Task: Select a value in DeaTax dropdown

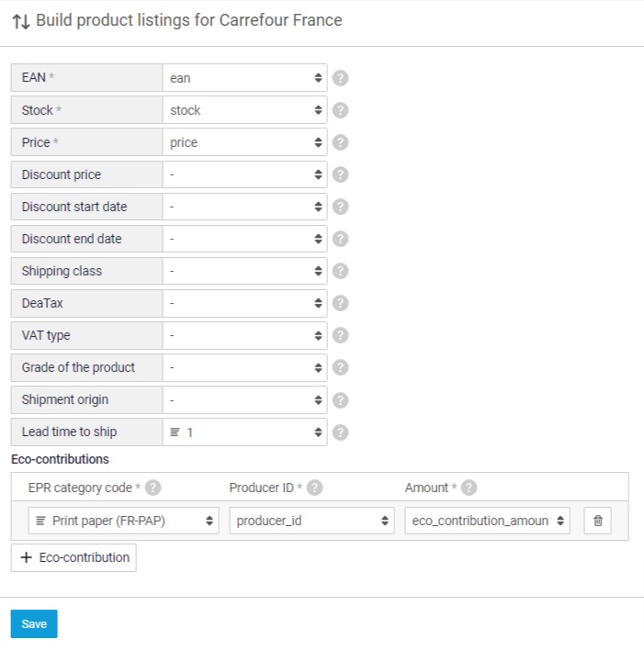Action: [x=244, y=303]
